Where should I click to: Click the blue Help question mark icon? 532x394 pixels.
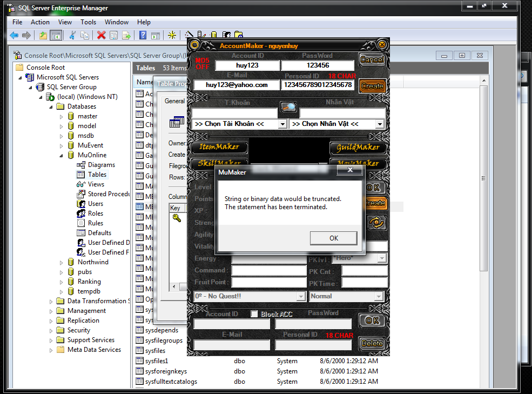[143, 35]
